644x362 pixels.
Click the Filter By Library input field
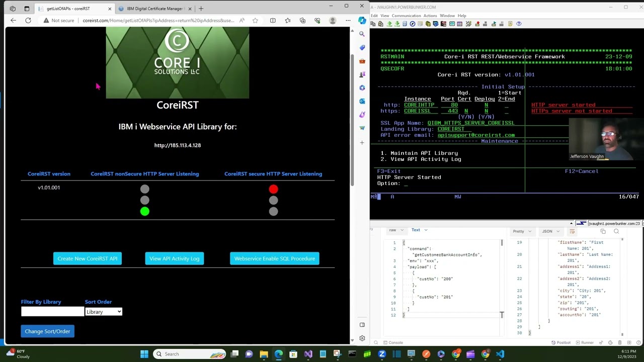pos(52,312)
